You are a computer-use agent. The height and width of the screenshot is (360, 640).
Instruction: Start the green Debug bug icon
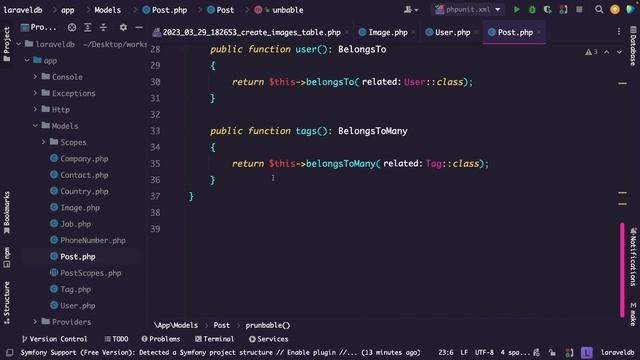[x=532, y=9]
